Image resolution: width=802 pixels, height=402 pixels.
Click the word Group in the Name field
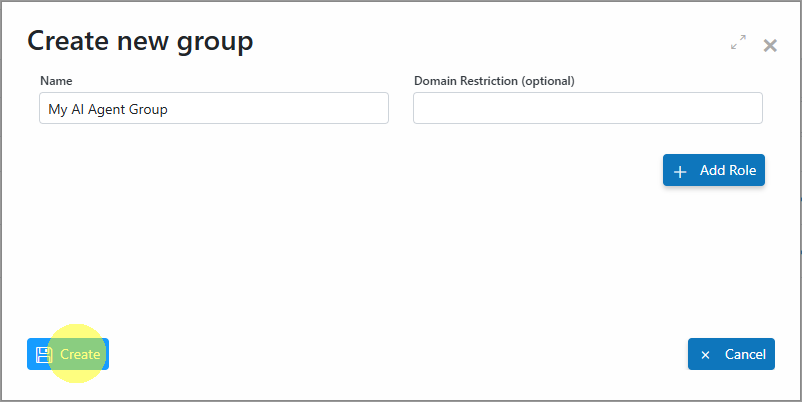[148, 110]
